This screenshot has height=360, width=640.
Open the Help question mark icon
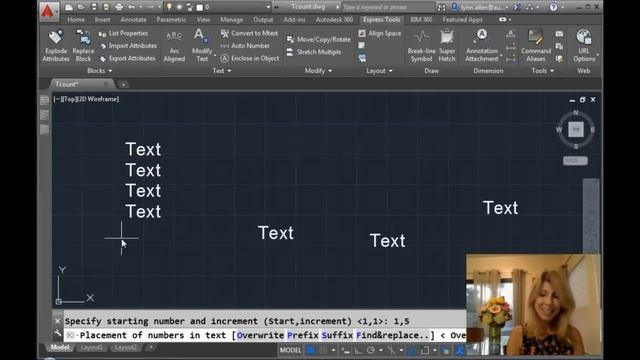[x=553, y=7]
